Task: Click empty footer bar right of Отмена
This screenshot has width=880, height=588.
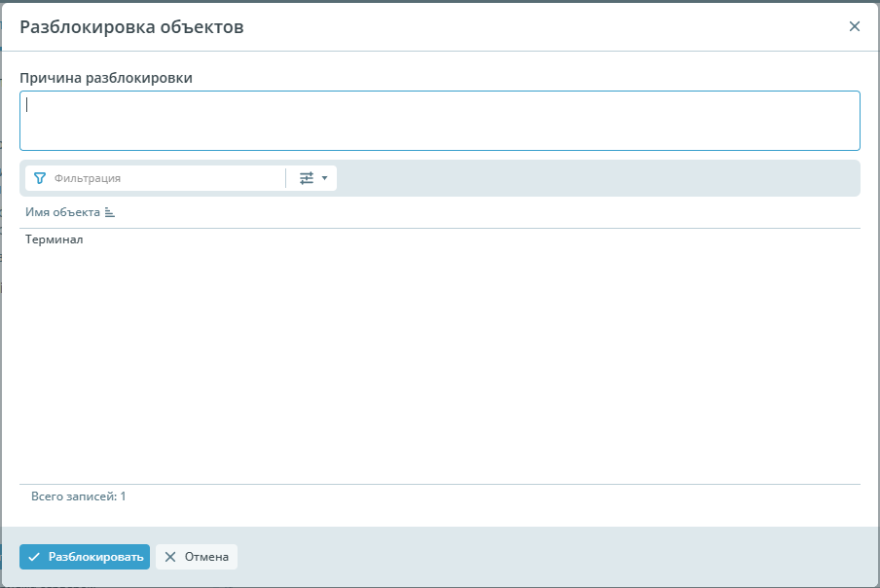Action: 555,557
